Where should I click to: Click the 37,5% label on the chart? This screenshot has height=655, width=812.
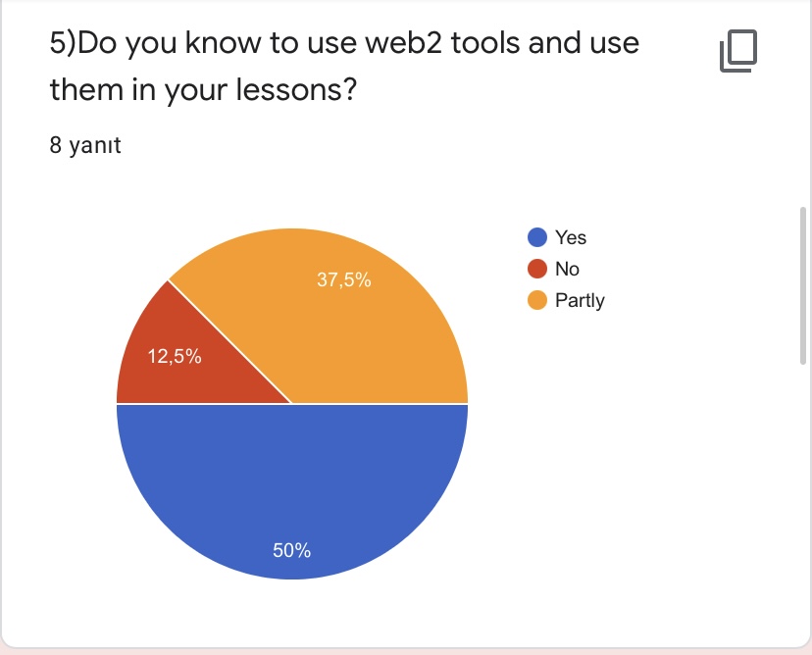(343, 280)
